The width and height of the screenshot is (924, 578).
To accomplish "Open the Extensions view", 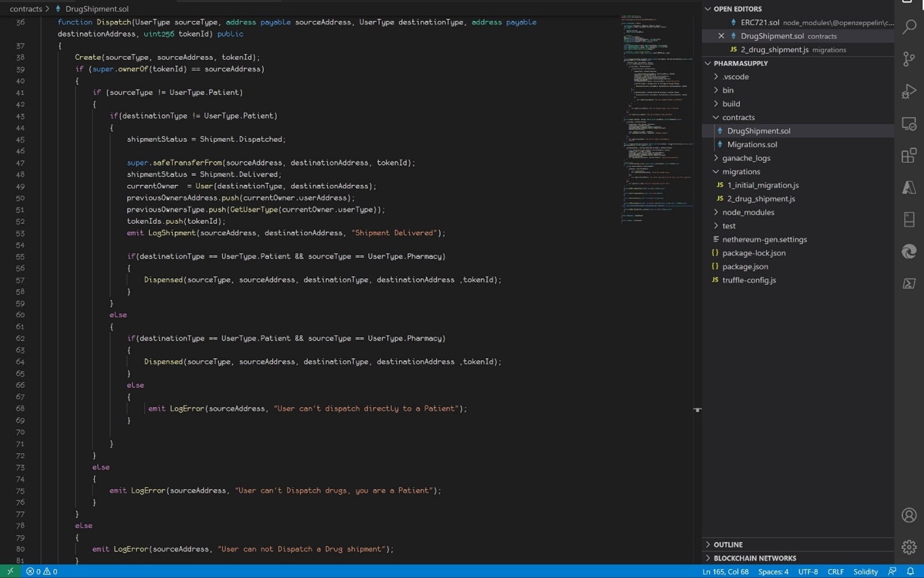I will [909, 156].
